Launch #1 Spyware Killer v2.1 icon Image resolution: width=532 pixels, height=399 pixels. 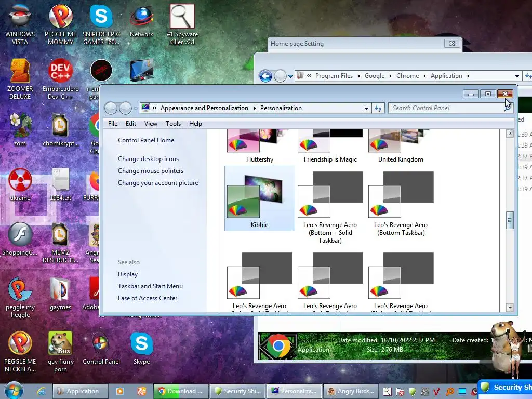pos(182,24)
